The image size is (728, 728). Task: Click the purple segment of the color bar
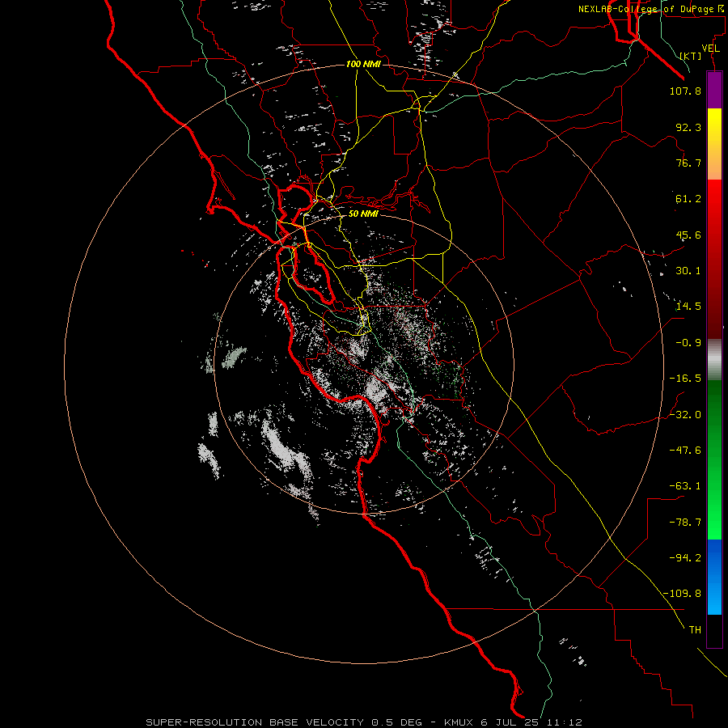(x=714, y=90)
